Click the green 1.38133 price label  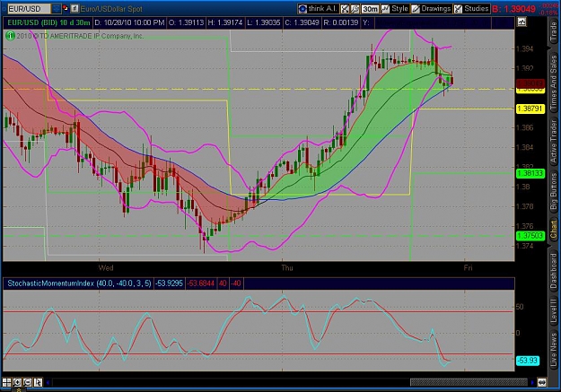pyautogui.click(x=530, y=173)
